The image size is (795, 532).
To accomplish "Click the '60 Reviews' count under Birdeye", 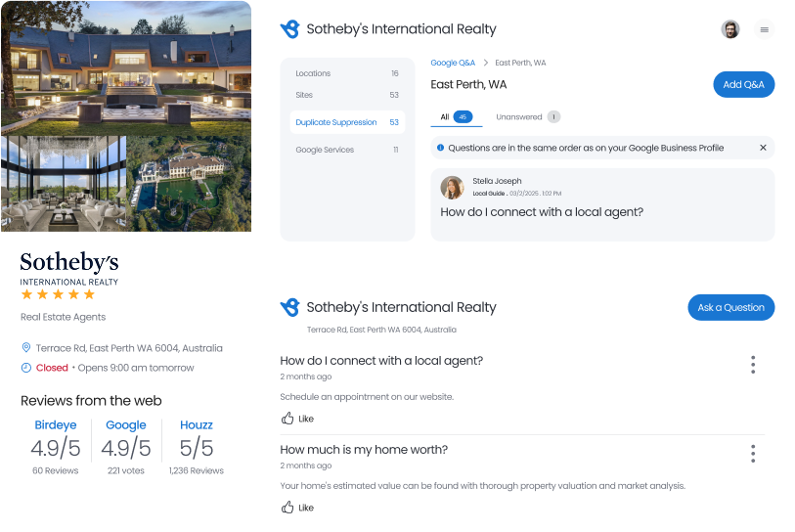I will coord(56,470).
